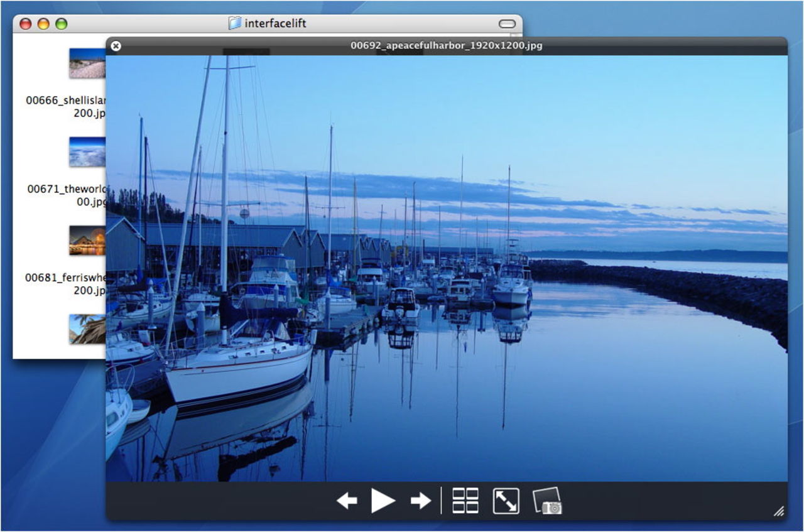Click the Quick Look window resize handle
The height and width of the screenshot is (532, 804).
point(778,511)
